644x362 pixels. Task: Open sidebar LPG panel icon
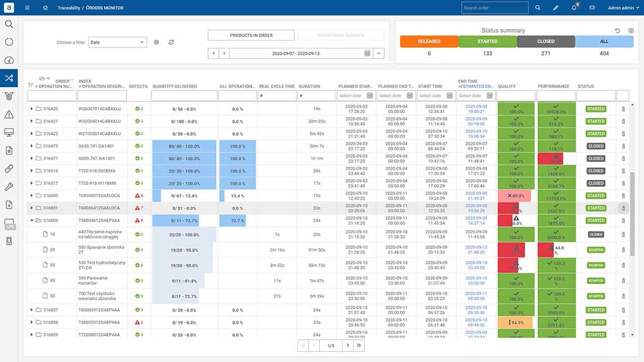point(9,224)
